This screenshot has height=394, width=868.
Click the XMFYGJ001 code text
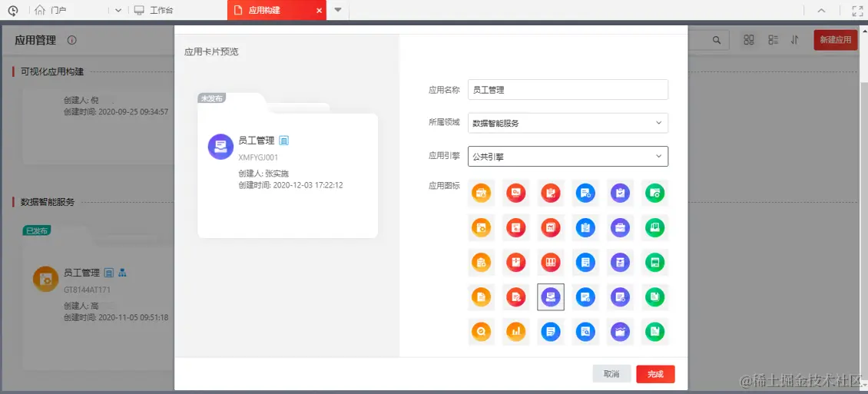[x=258, y=157]
